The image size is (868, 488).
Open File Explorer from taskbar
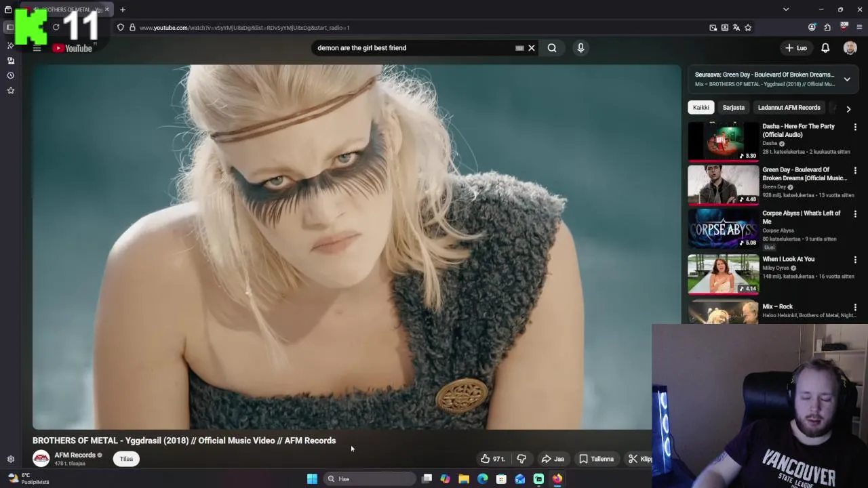464,479
